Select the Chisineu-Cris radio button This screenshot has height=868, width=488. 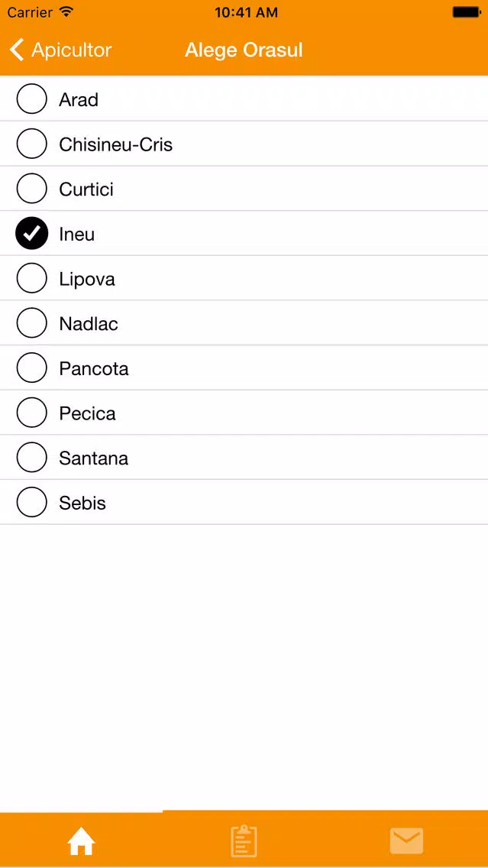coord(31,144)
